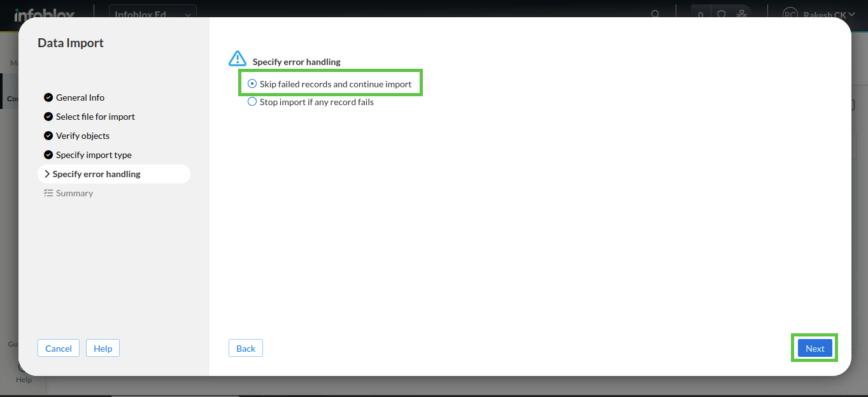This screenshot has width=868, height=397.
Task: Go to the Summary step
Action: point(74,193)
